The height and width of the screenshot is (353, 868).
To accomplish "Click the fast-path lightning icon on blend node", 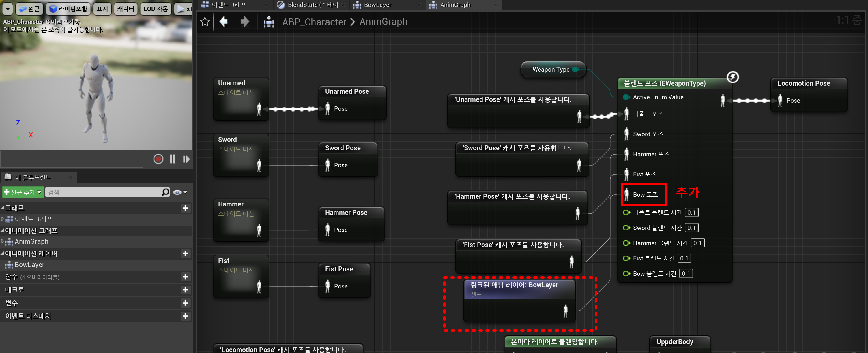I will tap(733, 77).
